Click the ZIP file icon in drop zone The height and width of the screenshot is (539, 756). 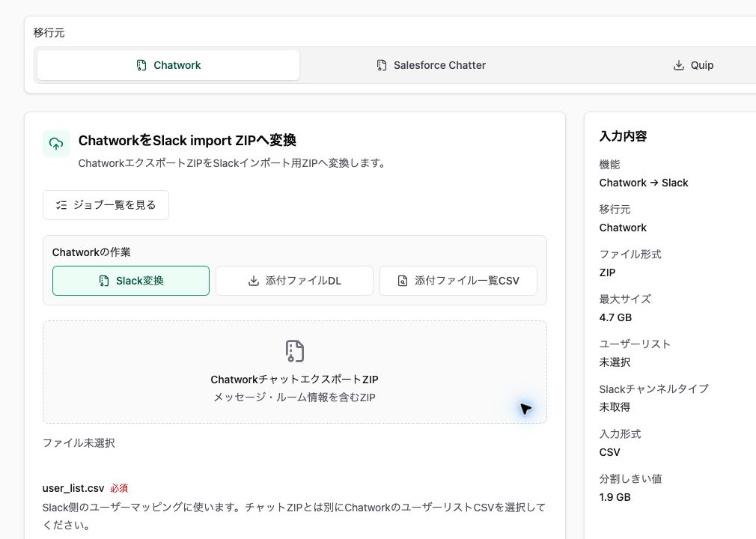pos(295,351)
